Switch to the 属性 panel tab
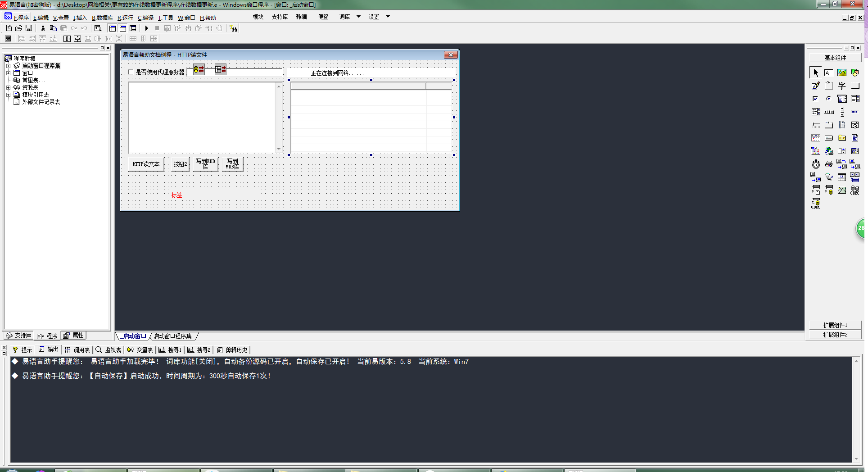This screenshot has height=472, width=868. [x=73, y=336]
